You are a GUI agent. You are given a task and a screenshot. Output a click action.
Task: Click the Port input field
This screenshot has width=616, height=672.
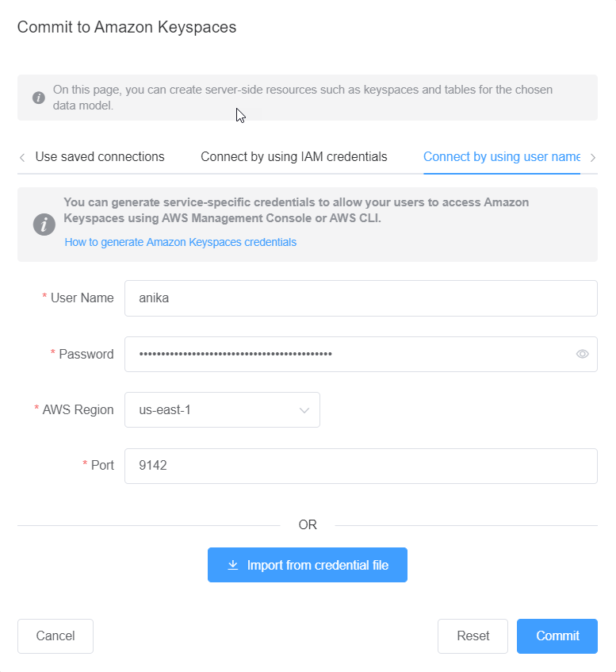[361, 466]
